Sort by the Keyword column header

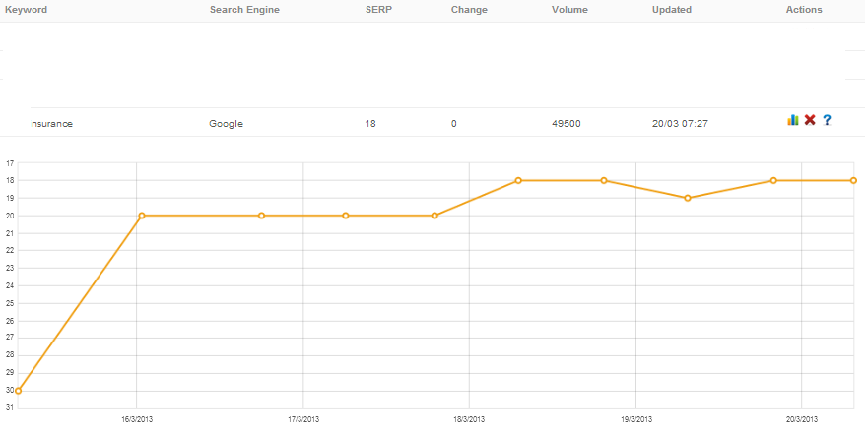click(x=26, y=10)
